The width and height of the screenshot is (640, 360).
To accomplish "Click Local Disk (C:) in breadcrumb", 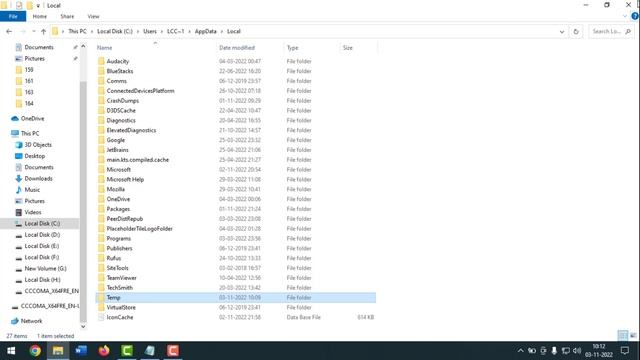I will [115, 31].
